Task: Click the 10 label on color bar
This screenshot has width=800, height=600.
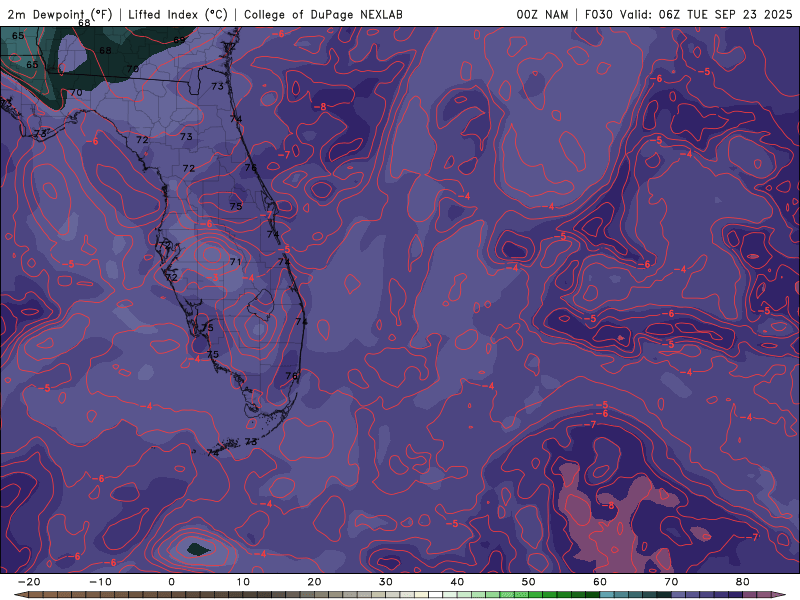Action: [243, 582]
